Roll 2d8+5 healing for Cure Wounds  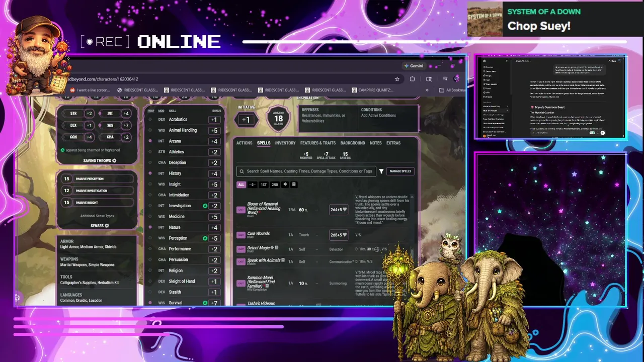pos(338,235)
